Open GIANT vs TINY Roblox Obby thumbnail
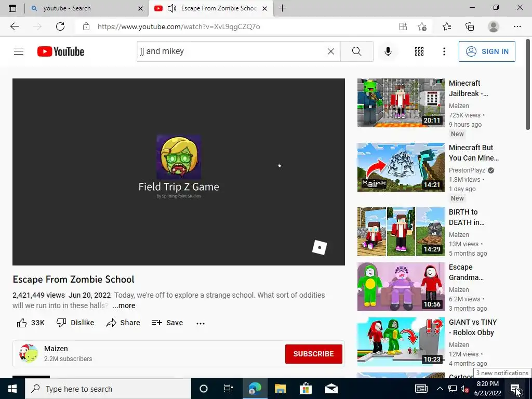The image size is (532, 399). [x=401, y=342]
